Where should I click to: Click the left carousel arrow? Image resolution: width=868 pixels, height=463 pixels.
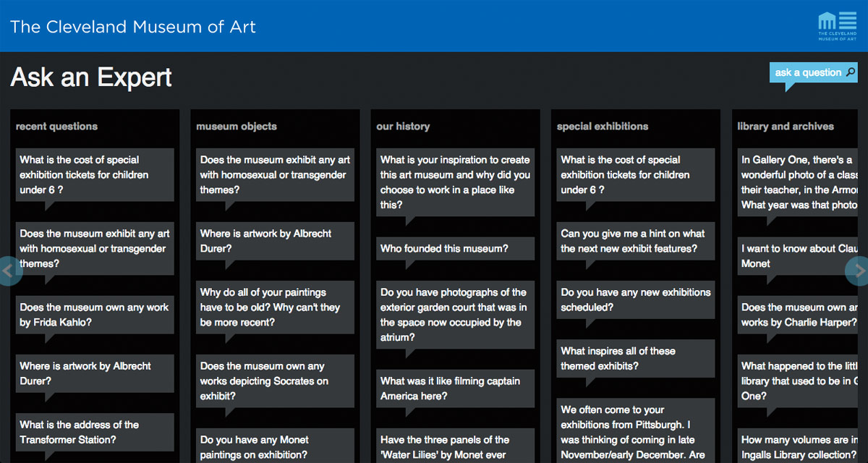point(10,271)
